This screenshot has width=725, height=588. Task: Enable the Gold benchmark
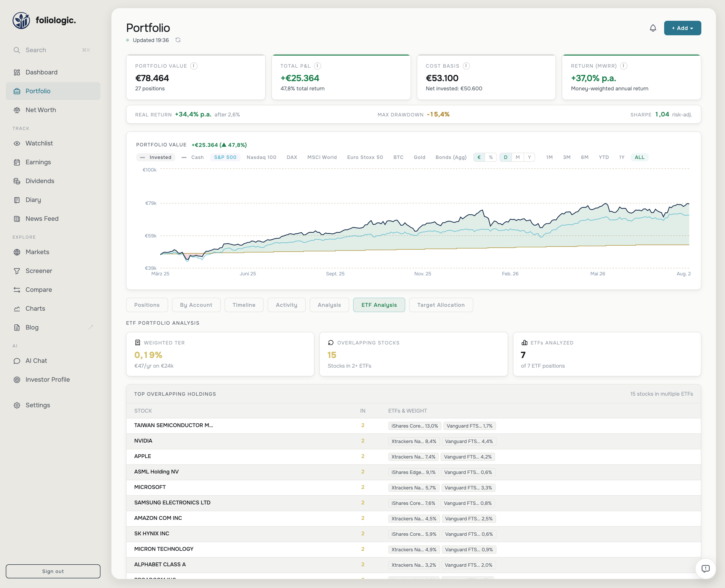coord(419,157)
